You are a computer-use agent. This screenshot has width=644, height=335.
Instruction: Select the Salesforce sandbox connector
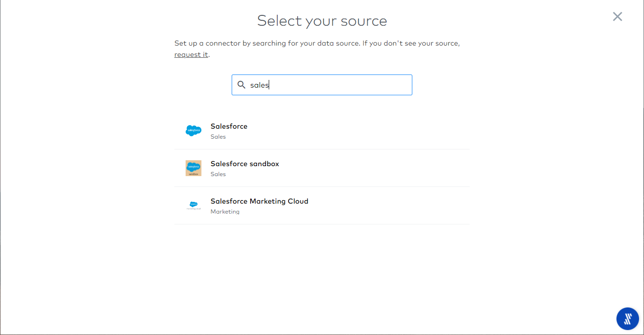click(x=322, y=168)
